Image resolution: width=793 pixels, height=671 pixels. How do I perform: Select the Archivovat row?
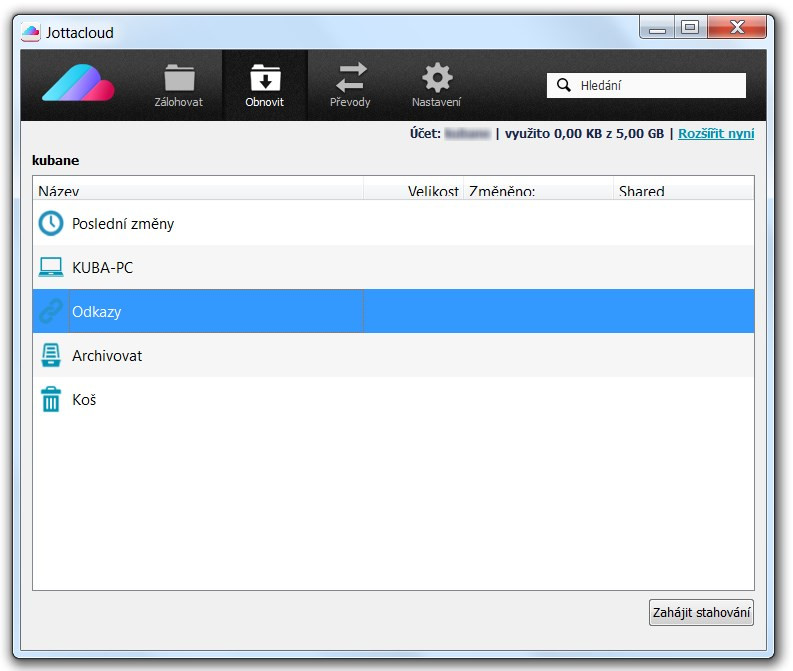tap(393, 355)
